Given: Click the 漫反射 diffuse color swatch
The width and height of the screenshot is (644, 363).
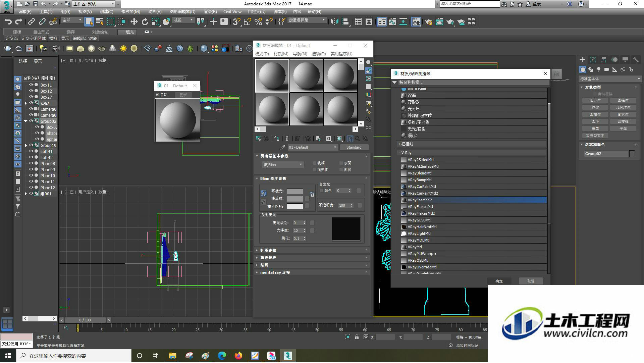Looking at the screenshot, I should (x=295, y=199).
